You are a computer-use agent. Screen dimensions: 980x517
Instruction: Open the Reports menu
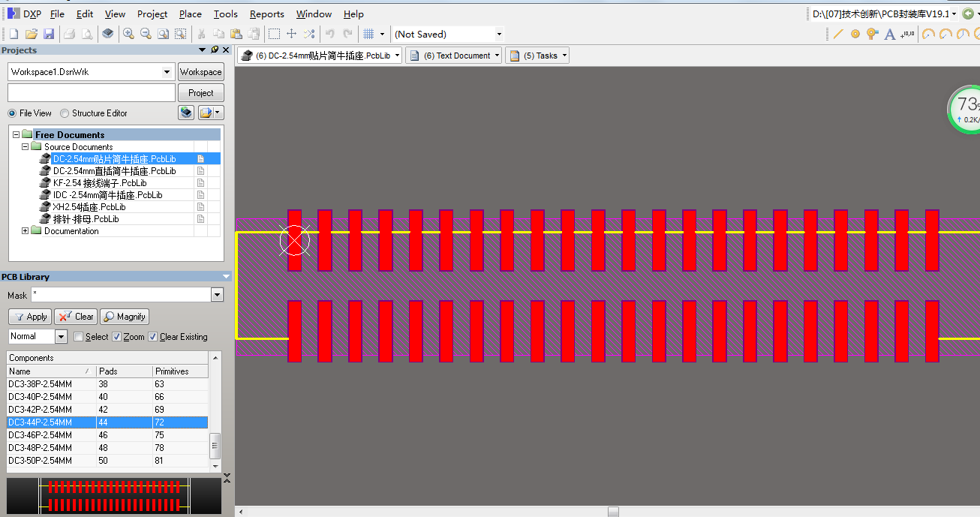266,14
